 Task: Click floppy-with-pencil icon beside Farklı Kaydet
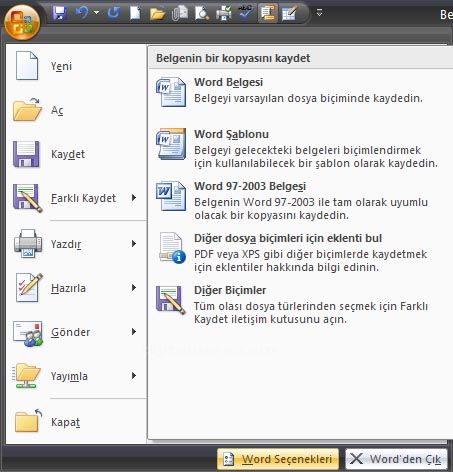[x=27, y=198]
